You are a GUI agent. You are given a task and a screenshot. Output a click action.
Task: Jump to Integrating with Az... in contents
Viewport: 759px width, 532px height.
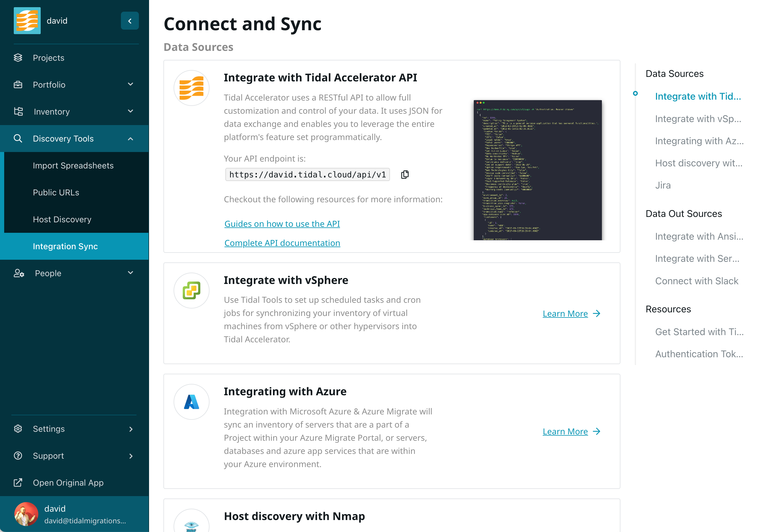coord(699,141)
